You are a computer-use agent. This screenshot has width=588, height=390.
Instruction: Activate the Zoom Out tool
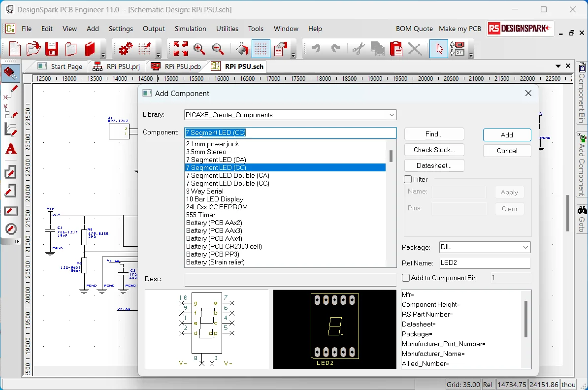tap(218, 49)
